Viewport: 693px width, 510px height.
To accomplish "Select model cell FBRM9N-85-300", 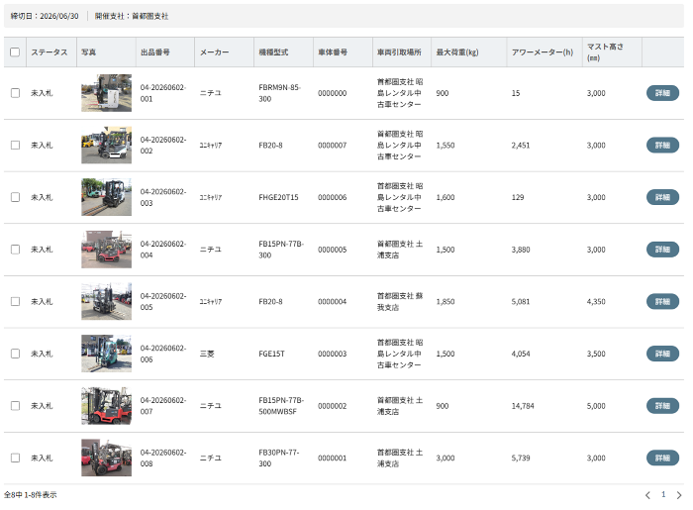I will pyautogui.click(x=280, y=93).
